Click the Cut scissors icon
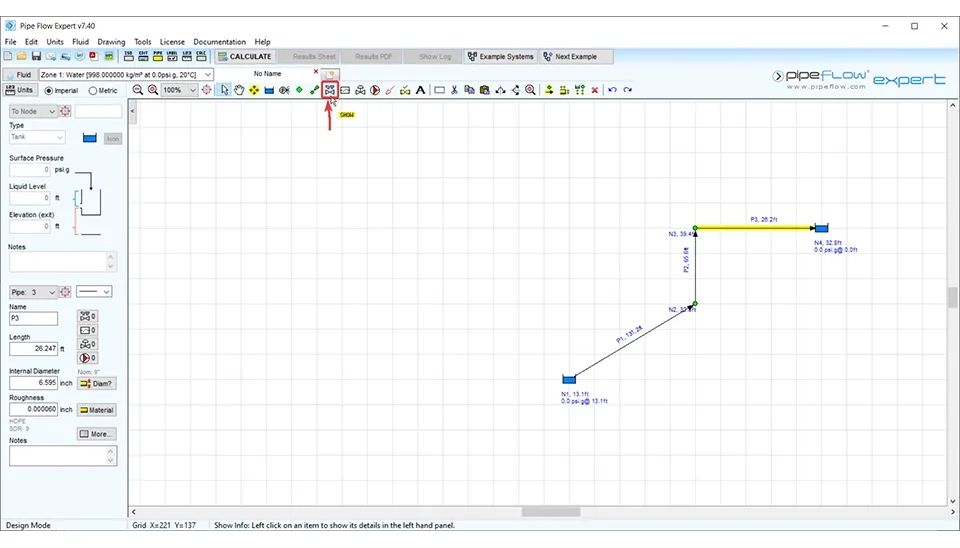 [x=454, y=90]
